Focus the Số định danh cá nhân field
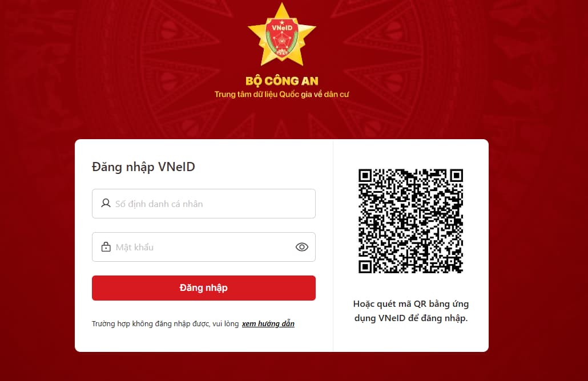588x381 pixels. (x=204, y=204)
